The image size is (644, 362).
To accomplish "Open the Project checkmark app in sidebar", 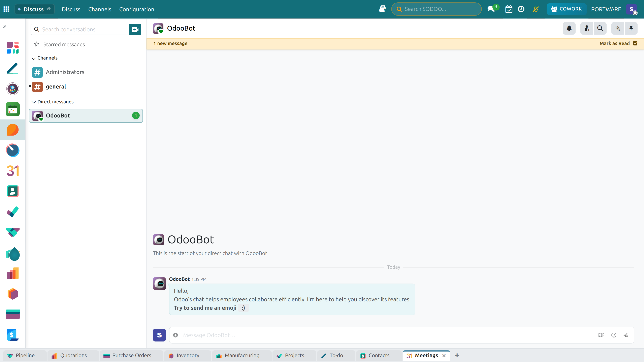I will point(12,212).
